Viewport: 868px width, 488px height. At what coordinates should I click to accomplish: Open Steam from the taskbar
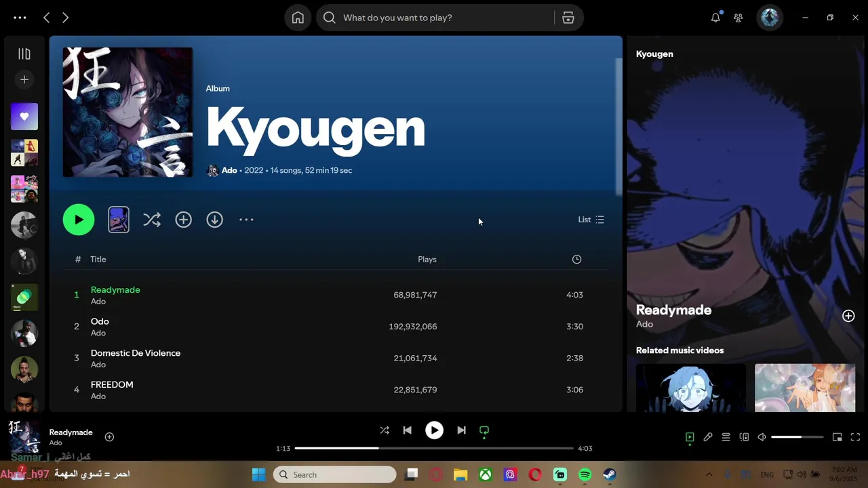click(x=610, y=474)
